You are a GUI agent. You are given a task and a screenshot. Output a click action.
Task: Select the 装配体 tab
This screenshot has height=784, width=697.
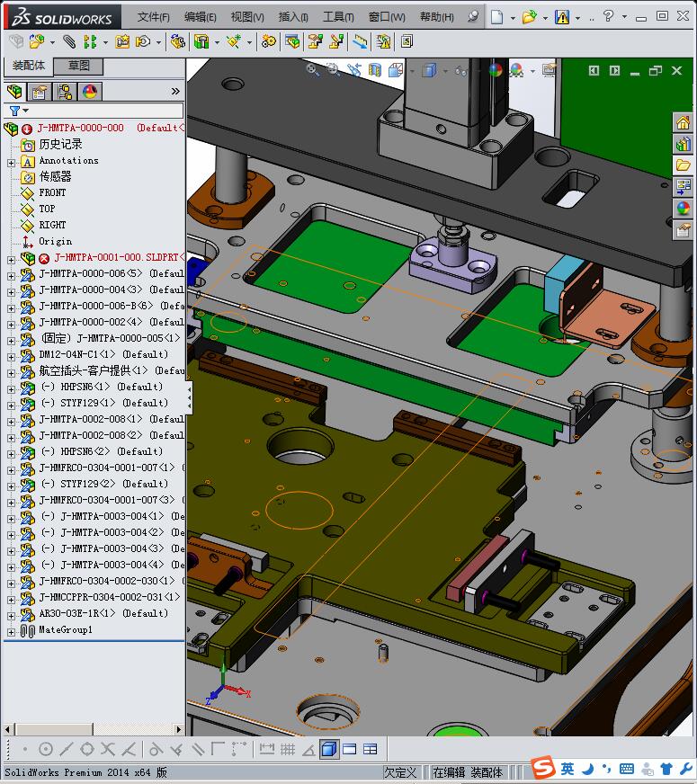29,66
